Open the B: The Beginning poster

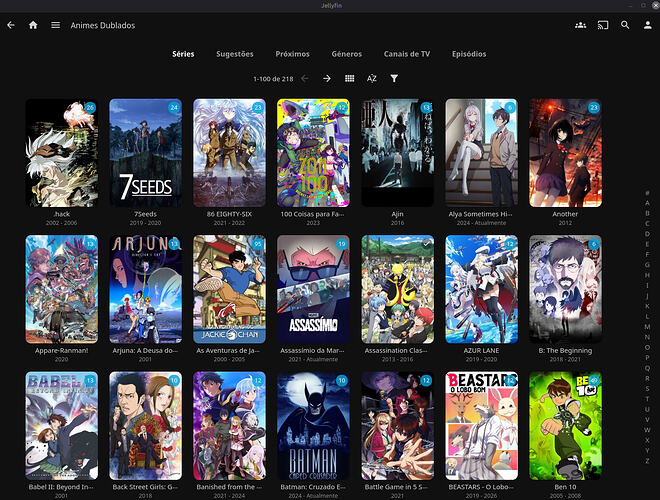pyautogui.click(x=565, y=289)
